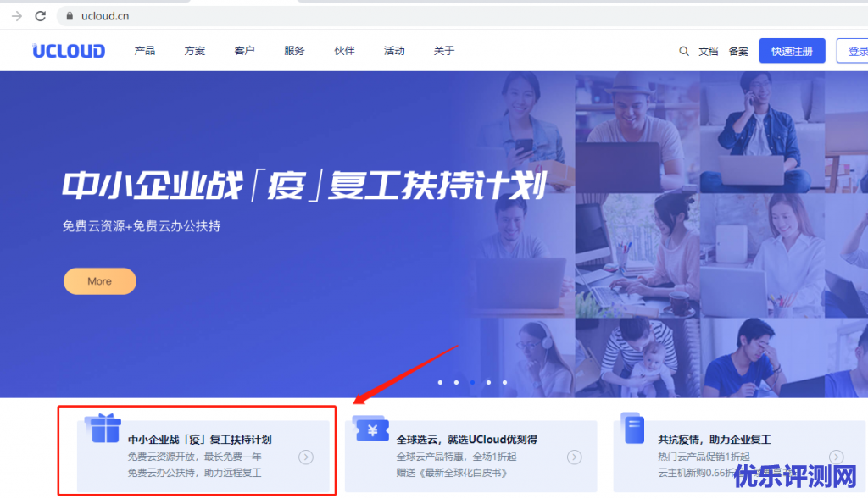Select the first carousel dot
This screenshot has width=868, height=499.
[x=440, y=382]
